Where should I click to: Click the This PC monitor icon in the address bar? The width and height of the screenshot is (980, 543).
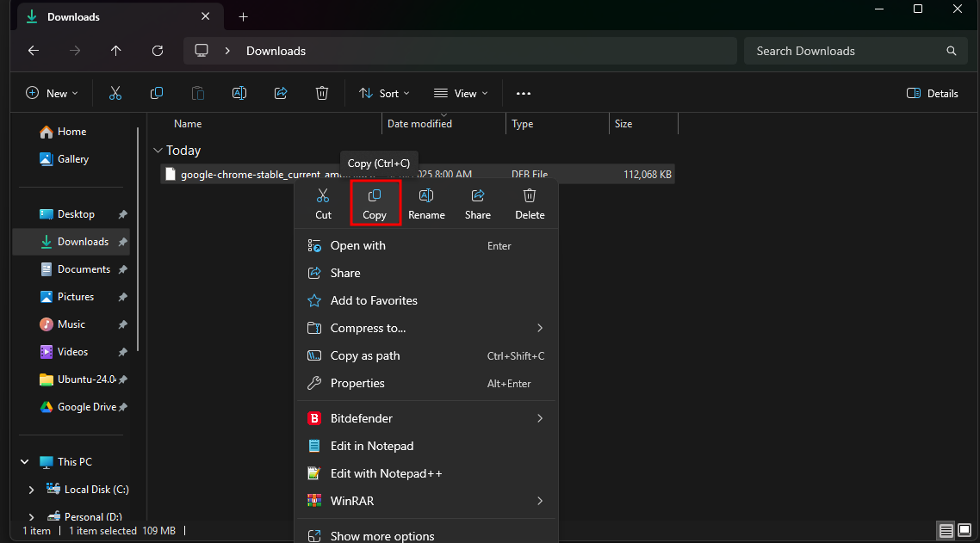(202, 51)
